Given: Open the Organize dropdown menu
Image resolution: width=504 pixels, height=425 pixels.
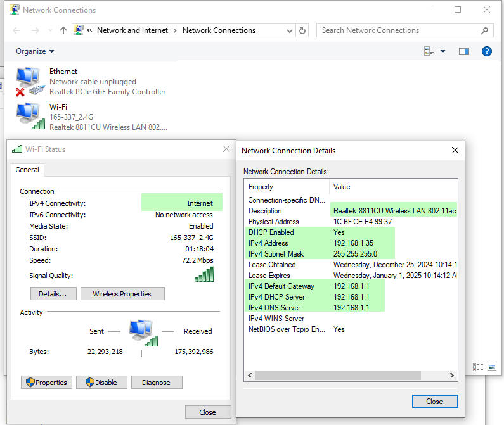Looking at the screenshot, I should pyautogui.click(x=35, y=51).
